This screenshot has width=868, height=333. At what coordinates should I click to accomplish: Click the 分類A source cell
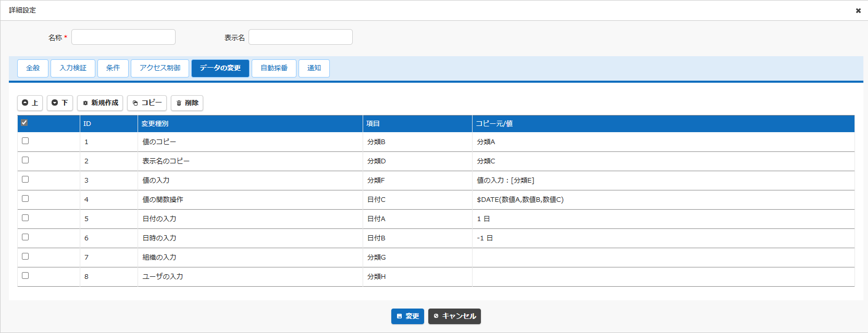pos(663,142)
